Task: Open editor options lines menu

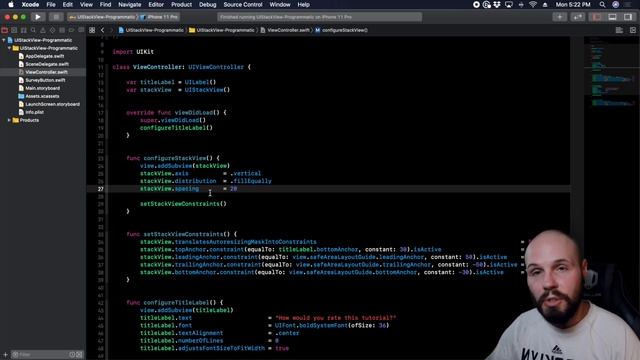Action: click(619, 30)
